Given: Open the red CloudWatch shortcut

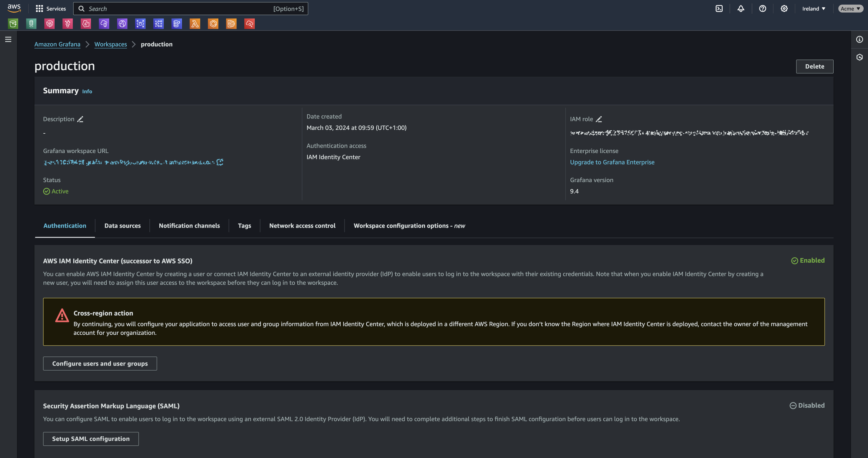Looking at the screenshot, I should pyautogui.click(x=250, y=24).
